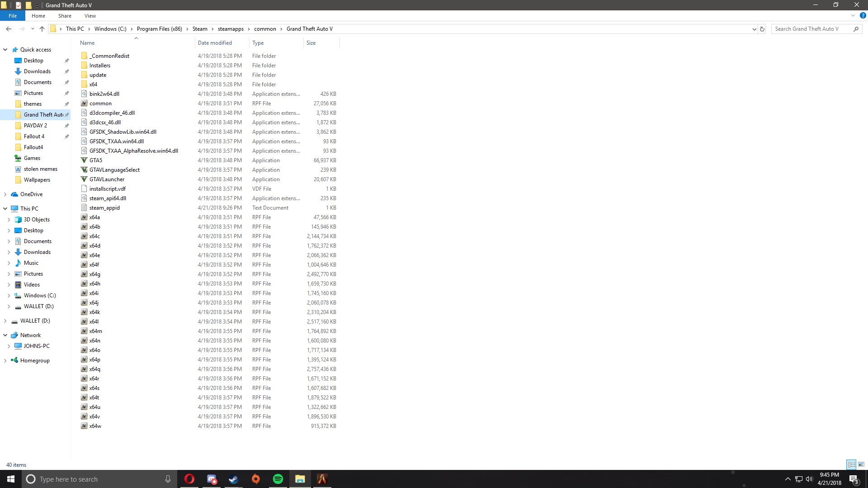Viewport: 868px width, 488px height.
Task: Select the update folder
Action: pyautogui.click(x=98, y=75)
